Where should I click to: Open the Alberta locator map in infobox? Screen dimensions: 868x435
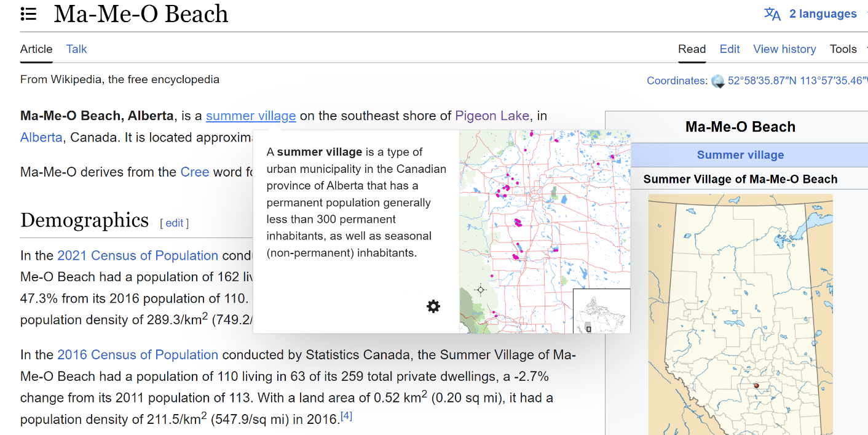click(x=740, y=314)
